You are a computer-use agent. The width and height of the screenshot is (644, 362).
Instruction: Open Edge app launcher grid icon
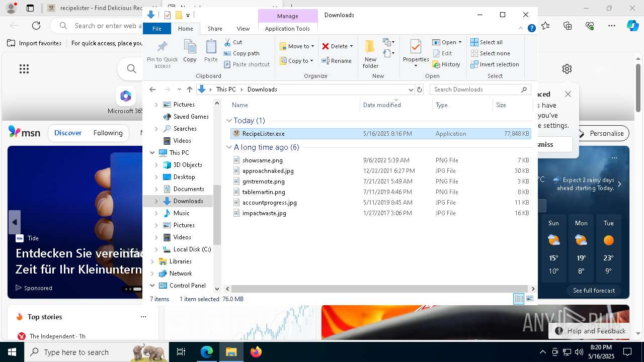point(24,69)
